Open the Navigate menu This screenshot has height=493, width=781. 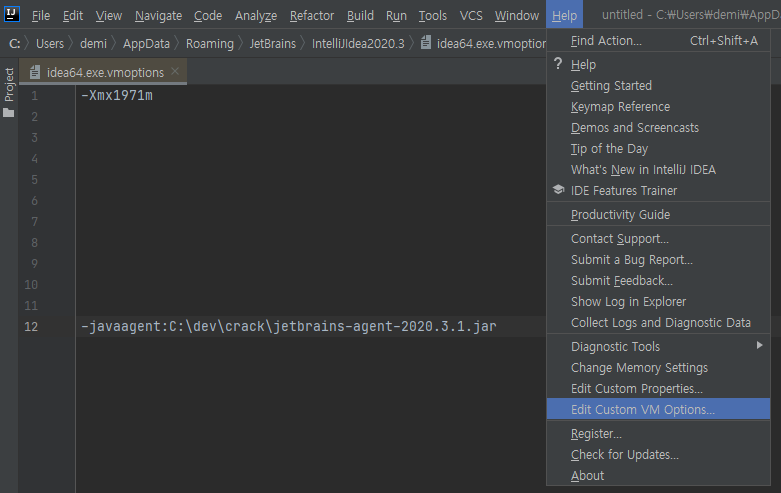coord(158,16)
